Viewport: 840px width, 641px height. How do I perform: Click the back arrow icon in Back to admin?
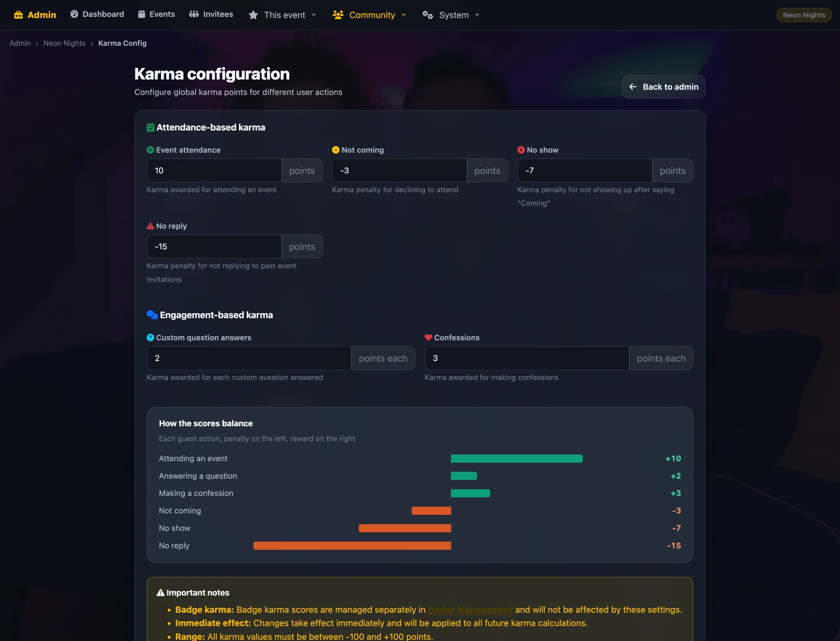pyautogui.click(x=633, y=87)
